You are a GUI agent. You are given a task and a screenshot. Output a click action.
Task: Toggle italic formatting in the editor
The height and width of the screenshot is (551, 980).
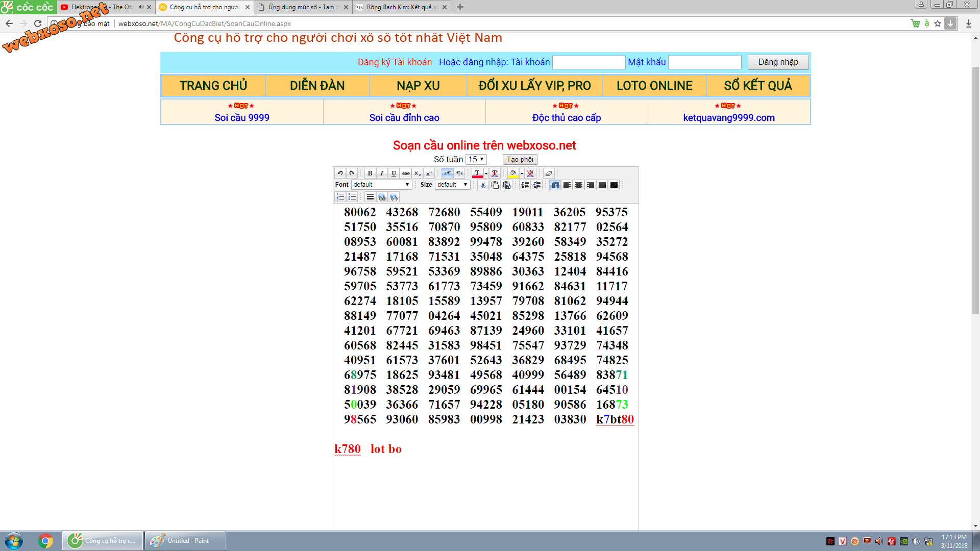381,173
